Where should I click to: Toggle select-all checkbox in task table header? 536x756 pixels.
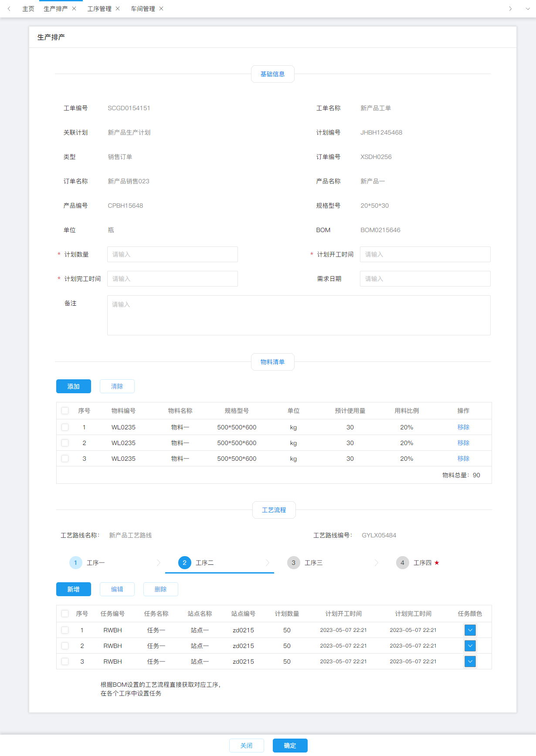(65, 614)
